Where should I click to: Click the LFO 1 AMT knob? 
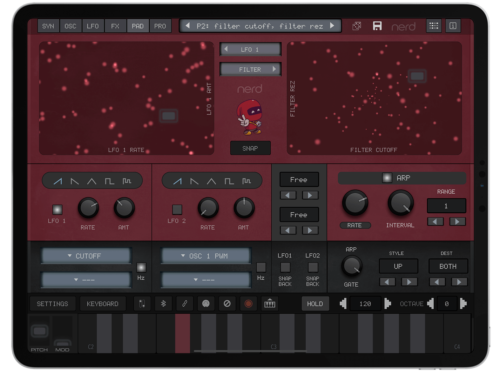coord(124,208)
